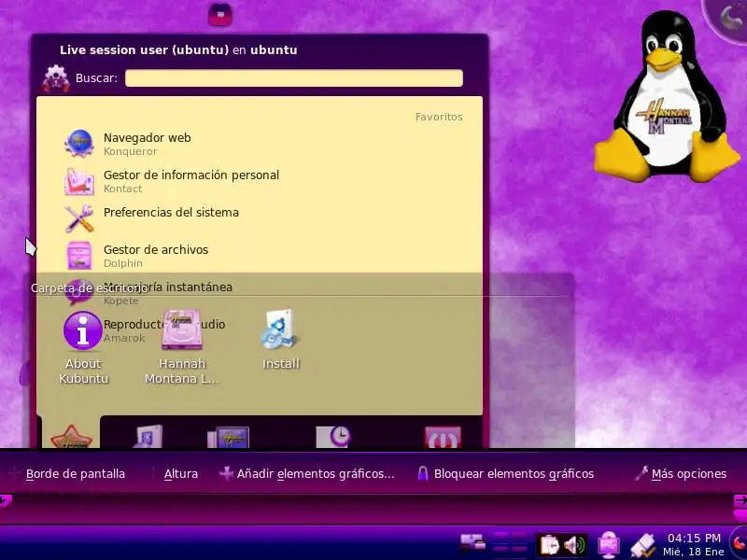Viewport: 747px width, 560px height.
Task: Click the Altura panel height button
Action: click(174, 474)
